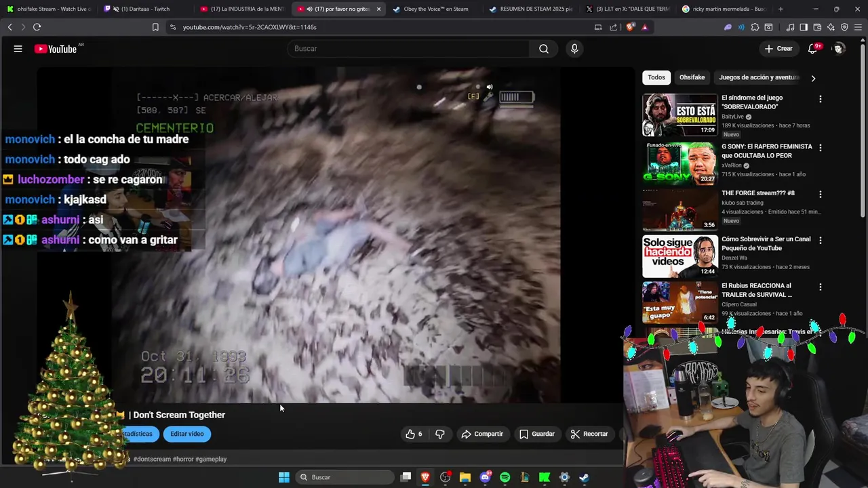Reload the current page
This screenshot has height=488, width=868.
click(37, 27)
